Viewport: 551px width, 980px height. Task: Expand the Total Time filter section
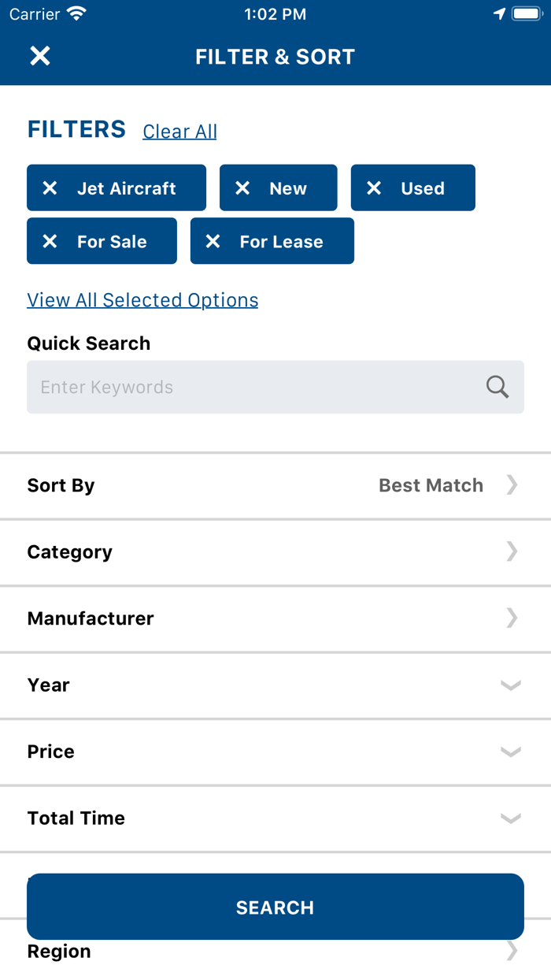tap(275, 818)
